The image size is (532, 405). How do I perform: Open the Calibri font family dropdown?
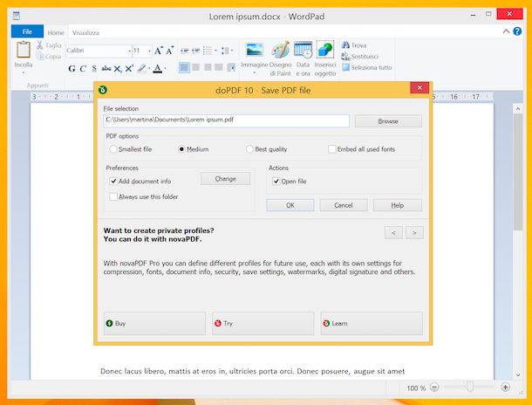click(x=130, y=51)
